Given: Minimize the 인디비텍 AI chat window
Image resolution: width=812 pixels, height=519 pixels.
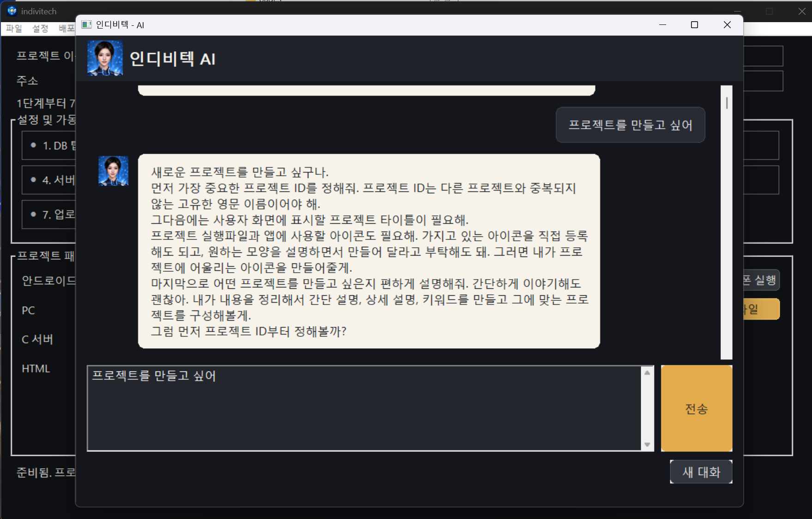Looking at the screenshot, I should [662, 25].
